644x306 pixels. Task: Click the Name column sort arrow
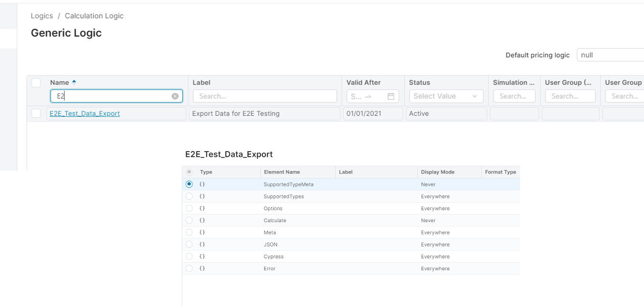[74, 82]
